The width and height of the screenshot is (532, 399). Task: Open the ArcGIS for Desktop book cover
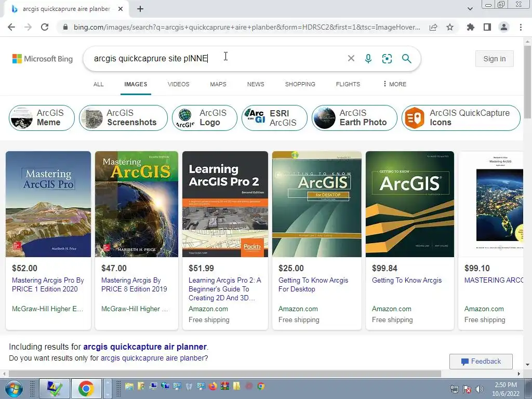click(317, 204)
